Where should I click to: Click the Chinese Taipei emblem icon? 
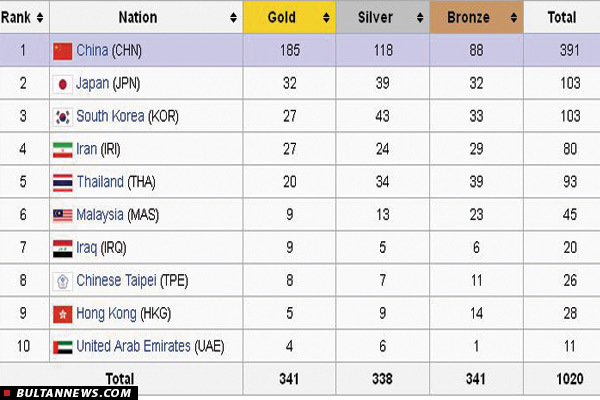pos(63,282)
